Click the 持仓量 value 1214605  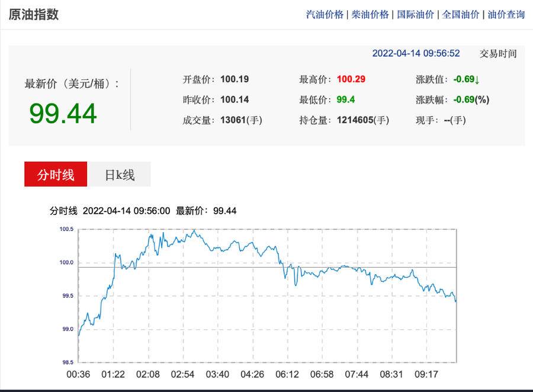(x=355, y=120)
